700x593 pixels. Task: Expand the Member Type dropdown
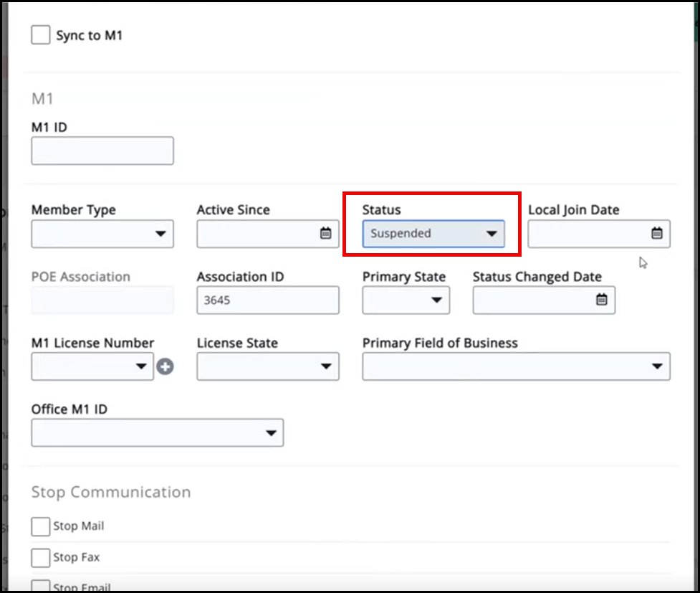(x=102, y=234)
